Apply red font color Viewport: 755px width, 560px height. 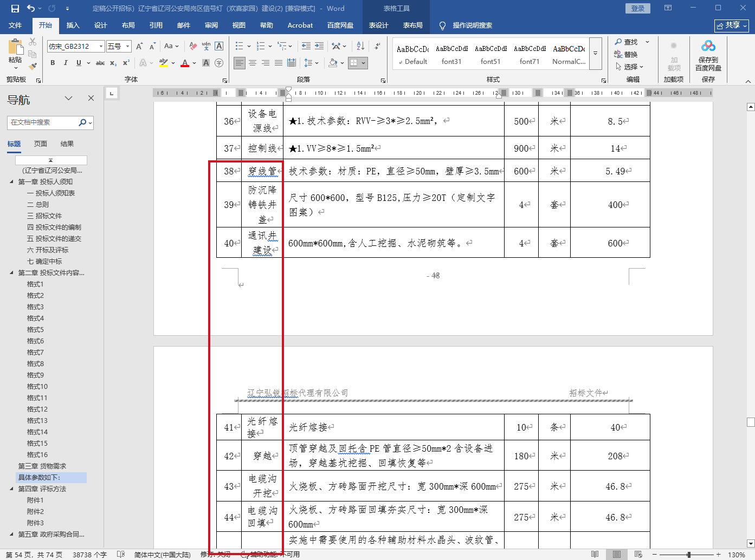point(185,63)
